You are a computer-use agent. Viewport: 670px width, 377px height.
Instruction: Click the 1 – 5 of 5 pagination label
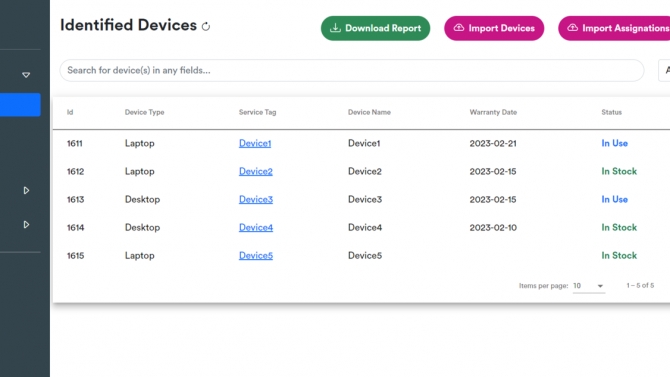coord(640,286)
